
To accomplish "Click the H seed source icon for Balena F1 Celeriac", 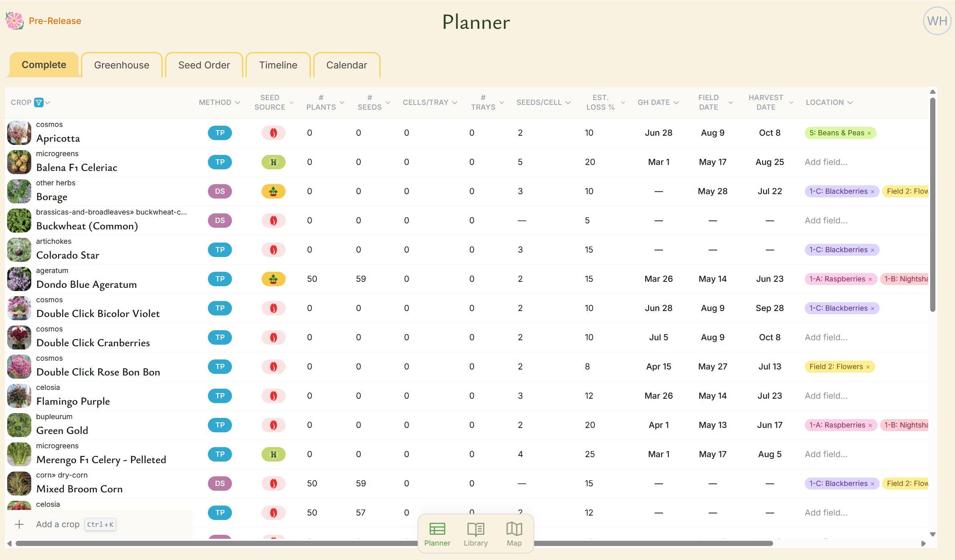I will 273,162.
